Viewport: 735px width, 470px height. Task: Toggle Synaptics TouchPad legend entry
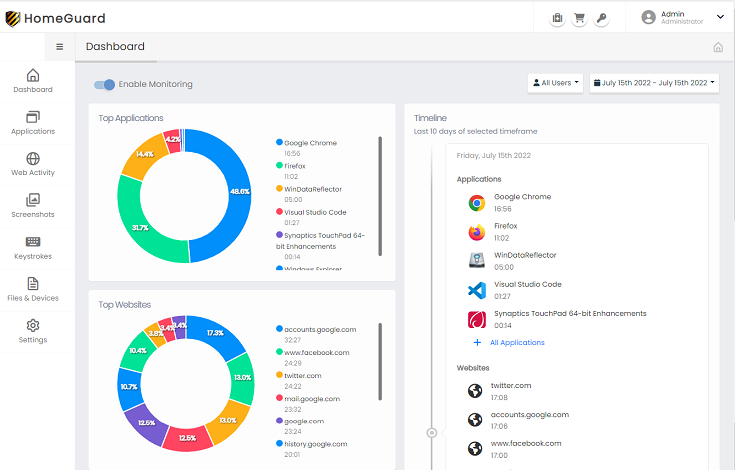tap(320, 240)
